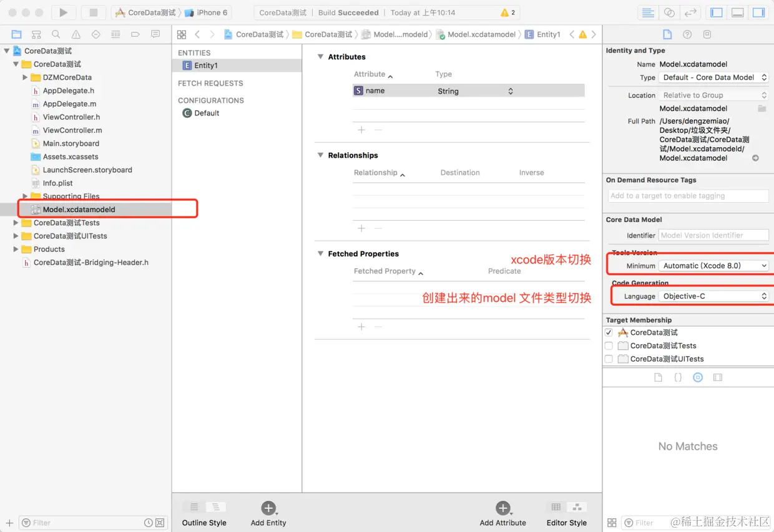Select the table Editor Style
The image size is (774, 532).
pos(556,507)
